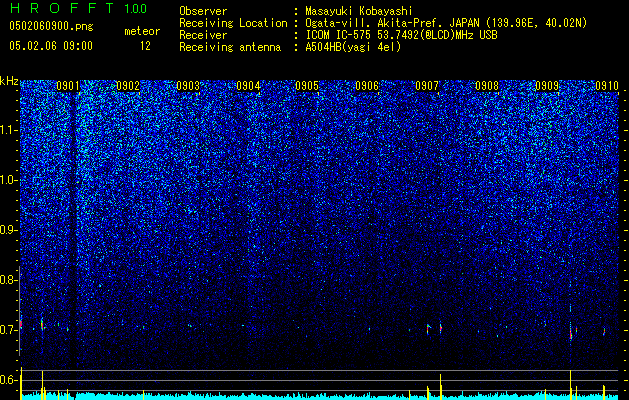
Task: Select antenna value A504HB(yagi 4el)
Action: (x=353, y=47)
